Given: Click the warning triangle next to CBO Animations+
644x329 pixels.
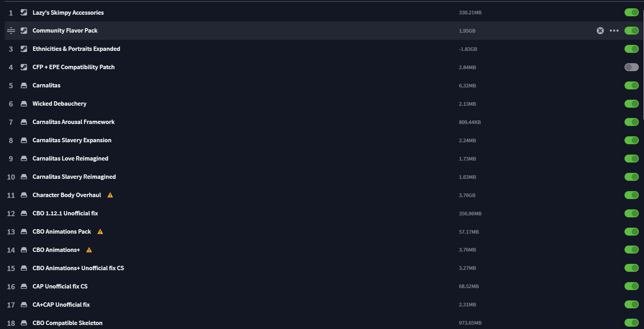Looking at the screenshot, I should (x=89, y=250).
